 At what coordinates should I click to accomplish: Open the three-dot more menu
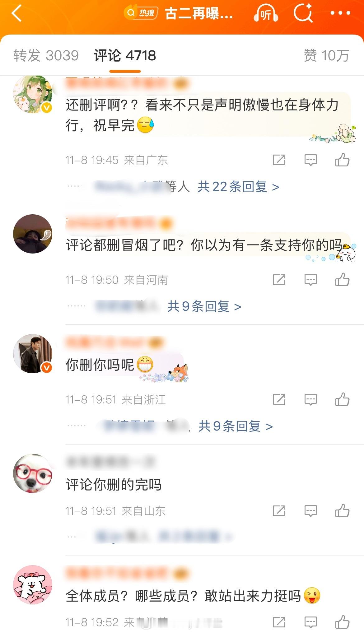click(x=340, y=13)
